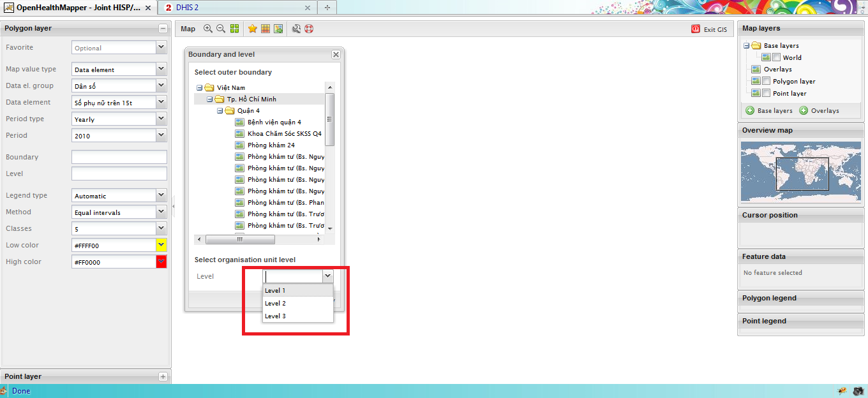This screenshot has width=868, height=398.
Task: Select Phòng khám tư (Bs. Phan
Action: [286, 203]
